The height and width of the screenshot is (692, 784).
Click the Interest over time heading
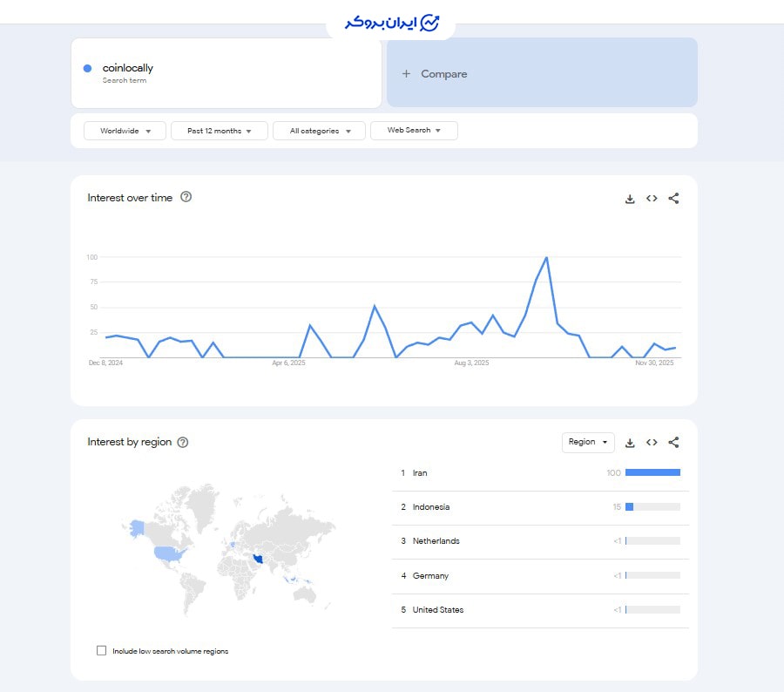click(x=130, y=198)
